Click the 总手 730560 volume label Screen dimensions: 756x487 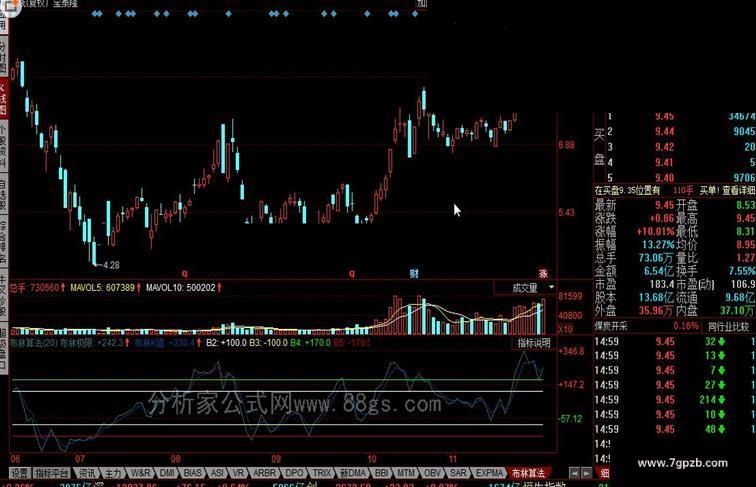34,288
